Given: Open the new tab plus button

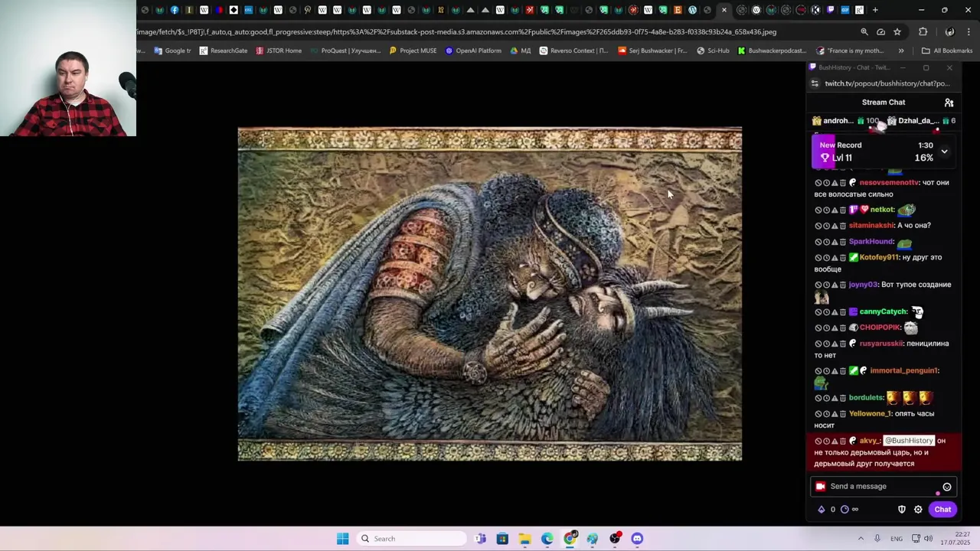Looking at the screenshot, I should tap(875, 10).
